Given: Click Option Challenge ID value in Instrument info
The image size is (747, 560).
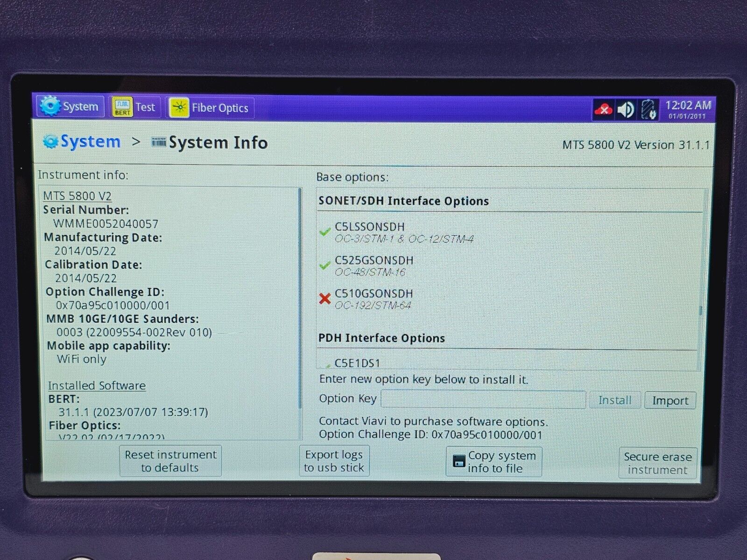Looking at the screenshot, I should [113, 306].
